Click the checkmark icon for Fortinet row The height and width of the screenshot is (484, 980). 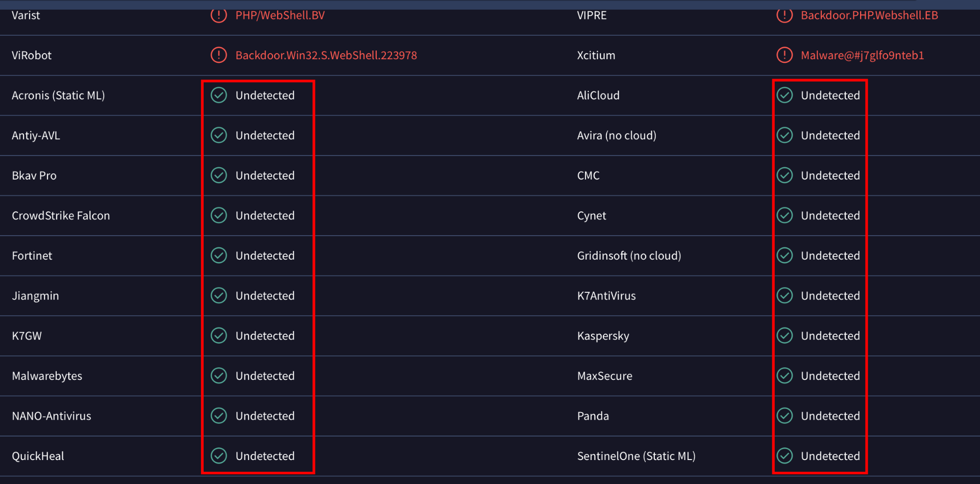point(219,256)
